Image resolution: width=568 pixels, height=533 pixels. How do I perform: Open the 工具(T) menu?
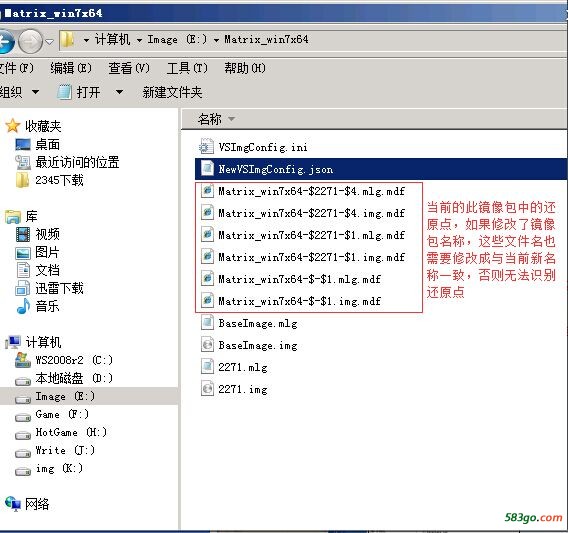(x=187, y=68)
